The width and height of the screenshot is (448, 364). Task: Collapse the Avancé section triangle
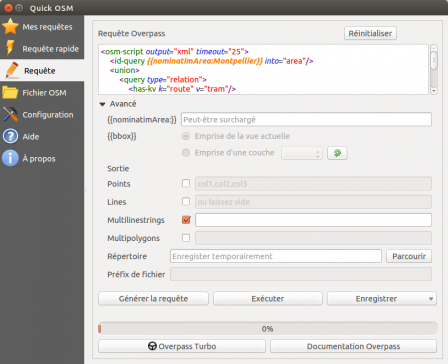click(102, 104)
